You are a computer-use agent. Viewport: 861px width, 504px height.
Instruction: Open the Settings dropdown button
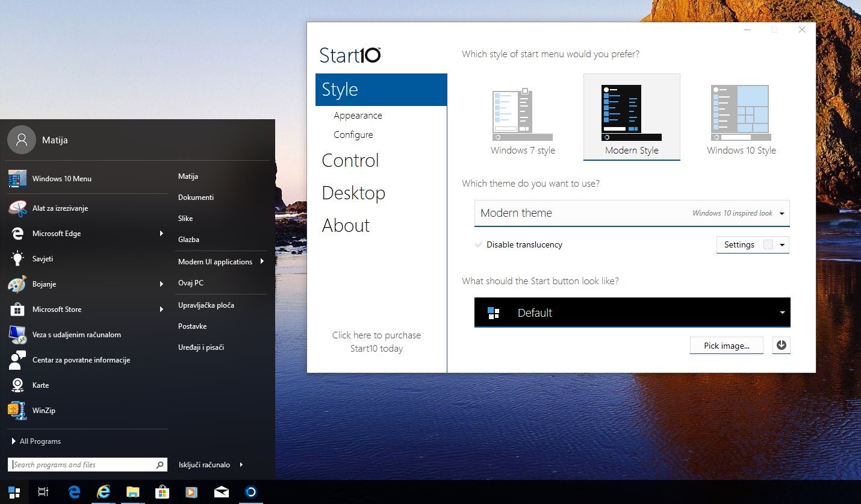click(753, 244)
